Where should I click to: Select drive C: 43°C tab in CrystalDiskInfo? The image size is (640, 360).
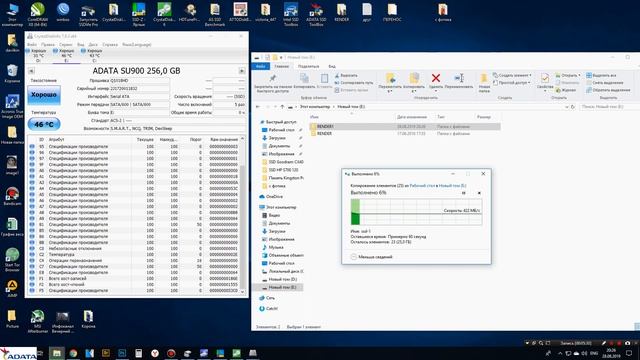pos(93,56)
